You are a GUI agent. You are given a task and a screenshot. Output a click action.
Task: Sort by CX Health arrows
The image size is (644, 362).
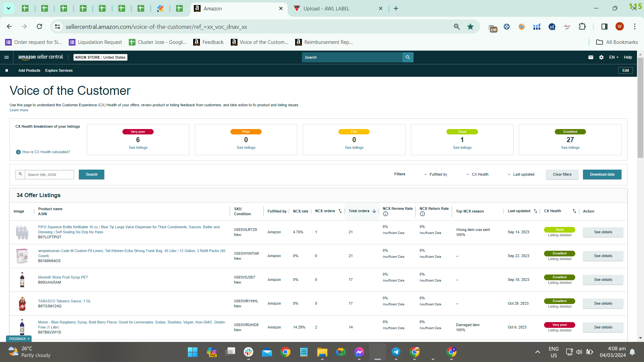point(574,211)
